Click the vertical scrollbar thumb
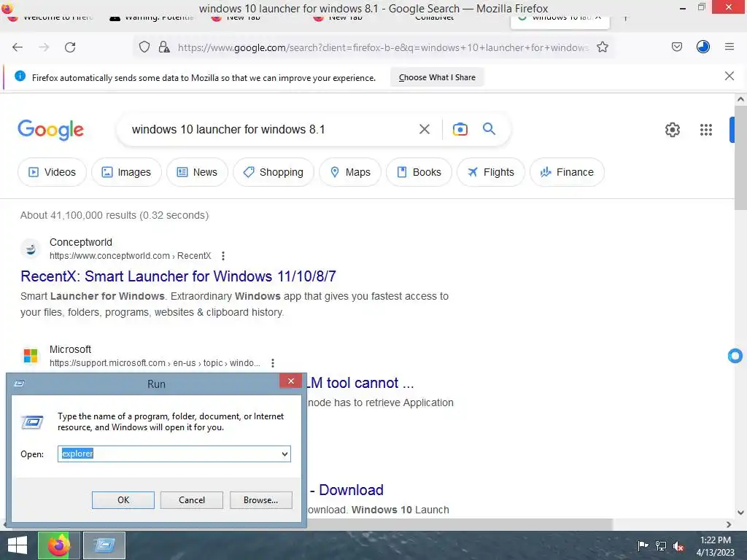 tap(740, 157)
